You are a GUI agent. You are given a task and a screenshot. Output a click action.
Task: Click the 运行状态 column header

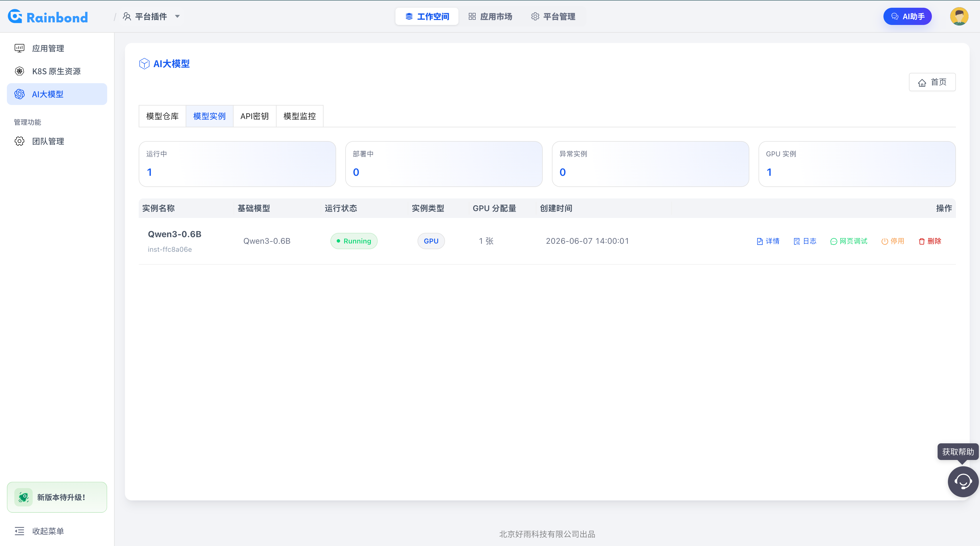[341, 208]
